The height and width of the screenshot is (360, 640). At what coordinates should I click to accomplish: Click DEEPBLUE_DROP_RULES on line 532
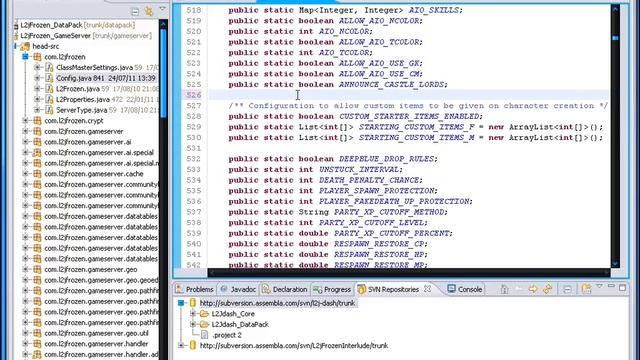386,159
